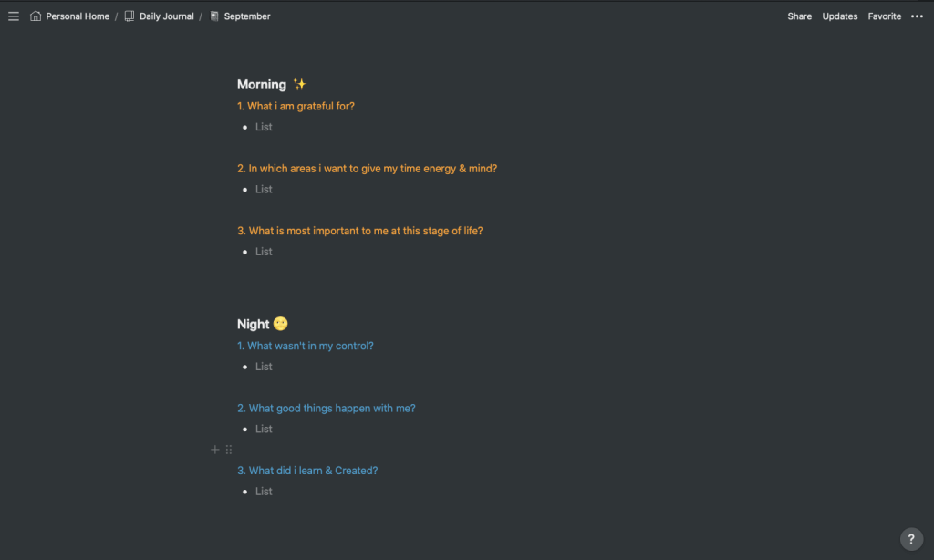Click the Share button
The width and height of the screenshot is (934, 560).
pos(799,16)
